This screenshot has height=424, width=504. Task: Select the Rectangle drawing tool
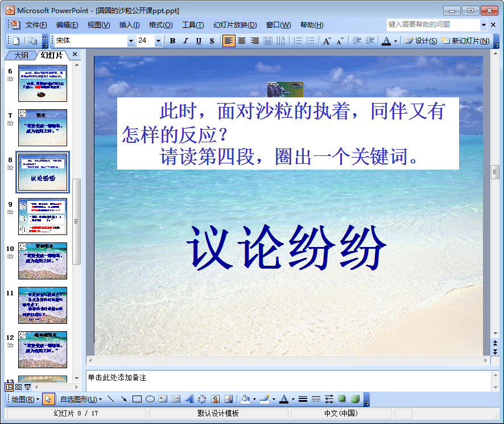(137, 399)
